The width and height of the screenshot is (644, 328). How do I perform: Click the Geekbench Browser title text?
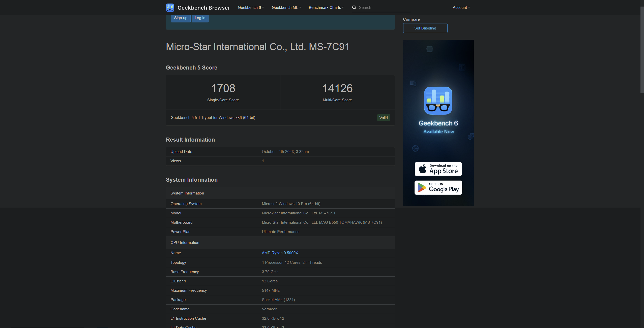point(204,8)
